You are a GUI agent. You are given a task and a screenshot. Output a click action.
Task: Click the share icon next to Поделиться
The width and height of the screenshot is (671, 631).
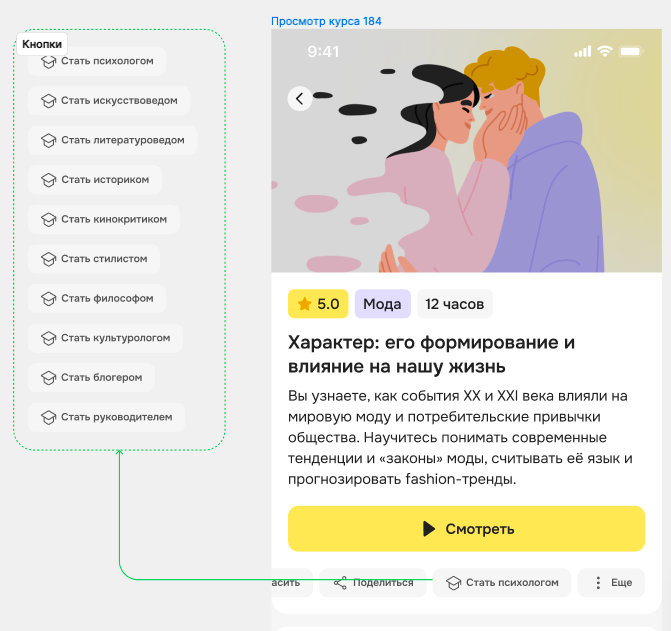point(340,583)
